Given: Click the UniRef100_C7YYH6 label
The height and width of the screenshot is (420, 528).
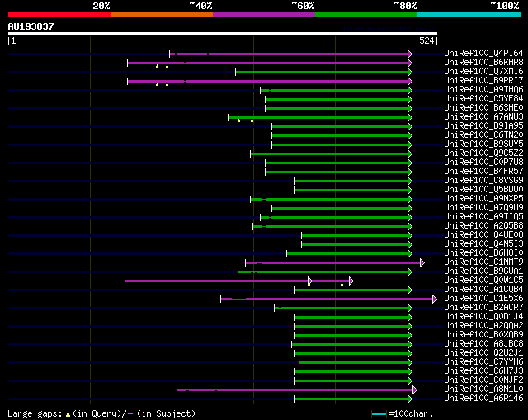Looking at the screenshot, I should 483,362.
